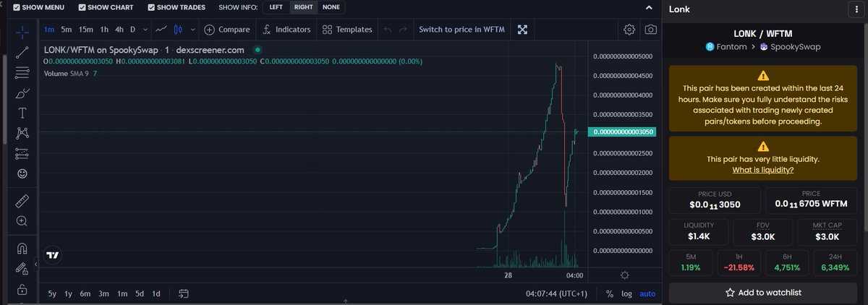Click the Compare symbol button
The height and width of the screenshot is (305, 868).
click(x=227, y=30)
